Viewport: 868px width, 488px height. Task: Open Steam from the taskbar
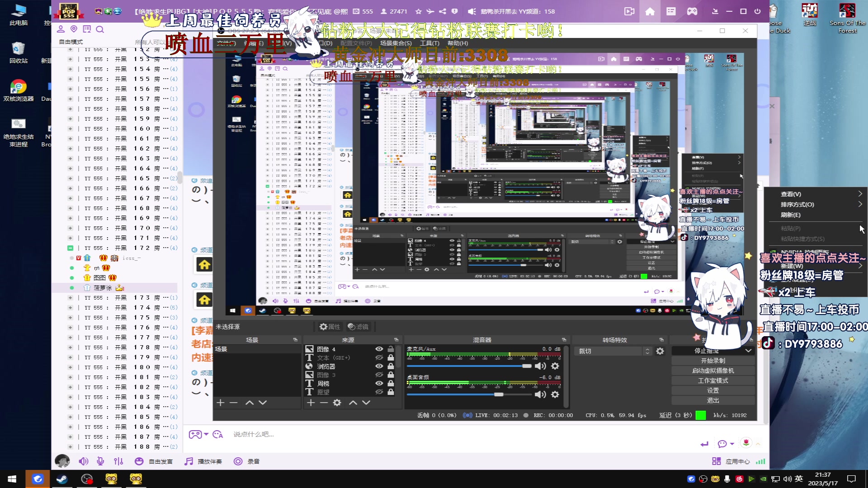coord(62,479)
